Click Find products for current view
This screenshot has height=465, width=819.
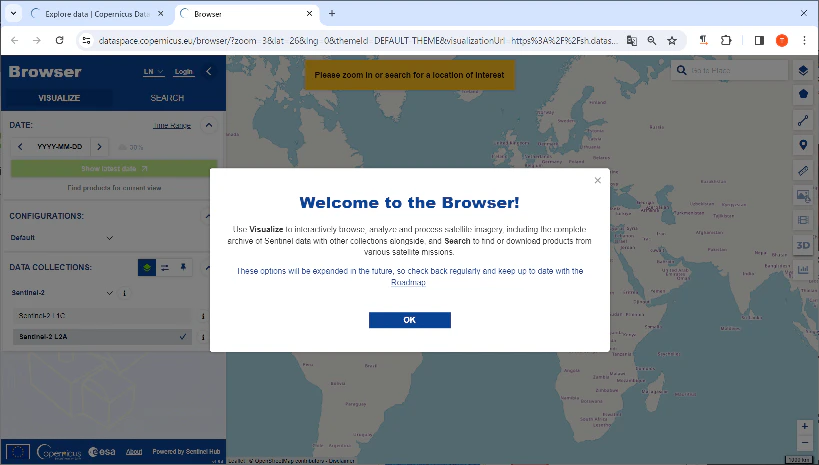coord(114,188)
